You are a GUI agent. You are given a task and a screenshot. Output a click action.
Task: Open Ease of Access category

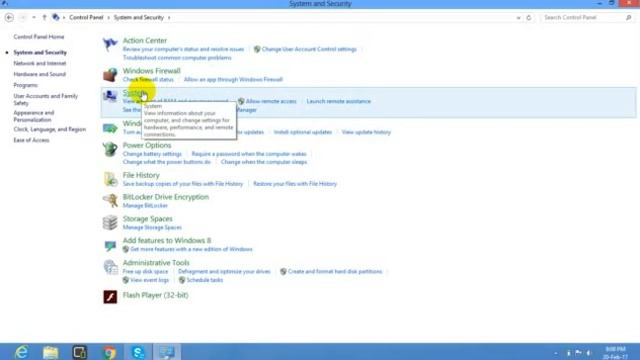[x=31, y=140]
